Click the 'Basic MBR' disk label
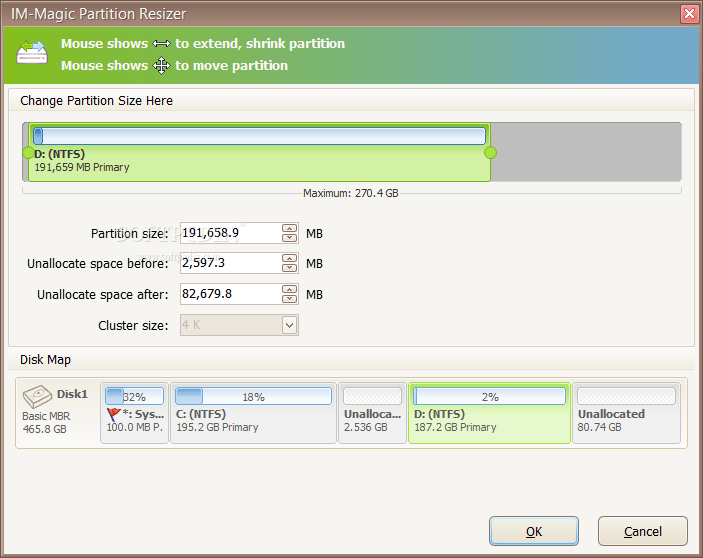The width and height of the screenshot is (703, 558). (x=46, y=416)
